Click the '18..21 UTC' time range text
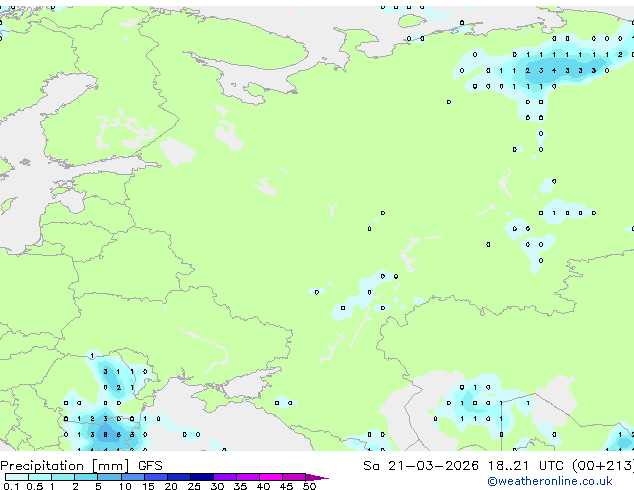Screen dimensions: 634x490 [525, 466]
